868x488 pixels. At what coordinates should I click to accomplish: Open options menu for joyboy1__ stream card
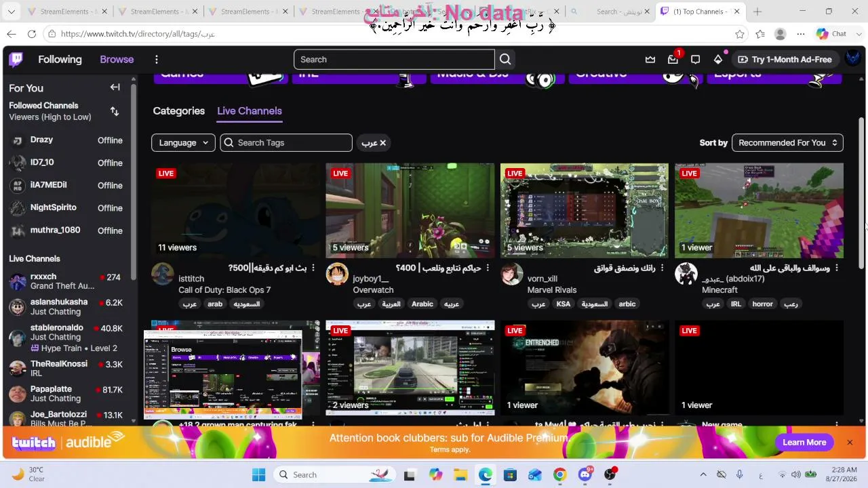(x=488, y=268)
